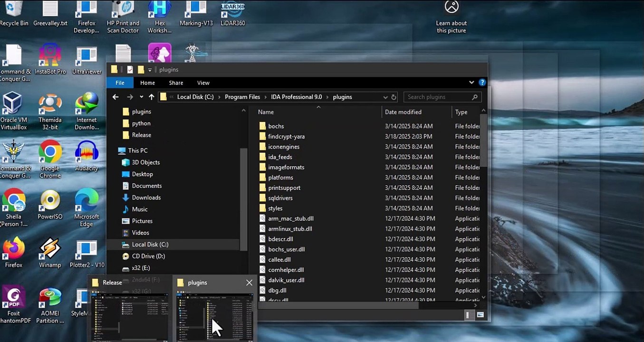Expand the ribbon using the chevron
The width and height of the screenshot is (644, 342).
click(x=471, y=82)
